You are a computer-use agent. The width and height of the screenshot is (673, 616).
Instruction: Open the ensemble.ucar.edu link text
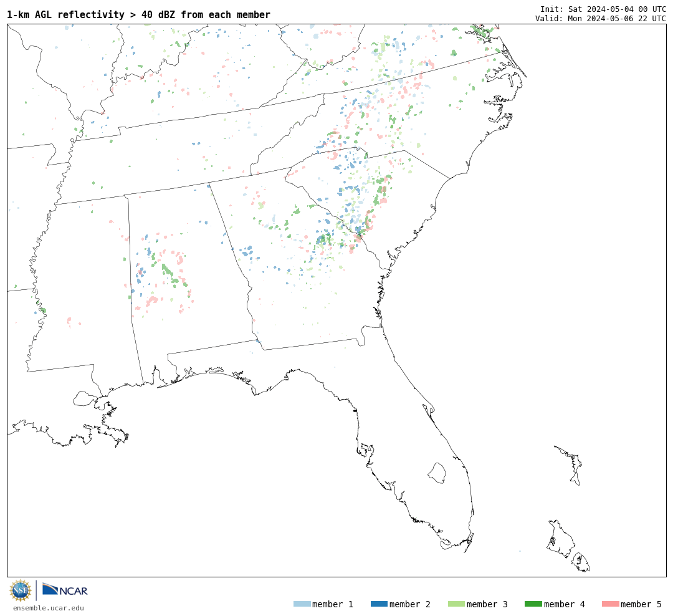pos(49,608)
